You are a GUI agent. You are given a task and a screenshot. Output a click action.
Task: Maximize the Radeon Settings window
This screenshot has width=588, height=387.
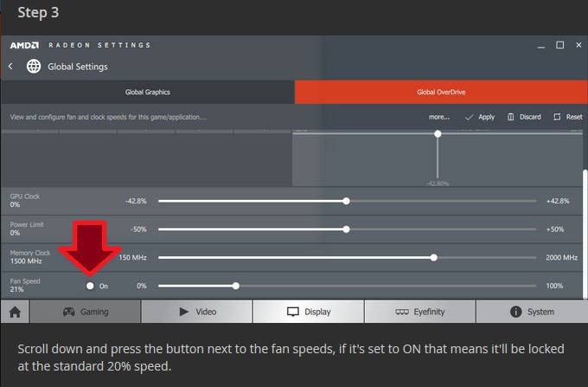tap(559, 45)
